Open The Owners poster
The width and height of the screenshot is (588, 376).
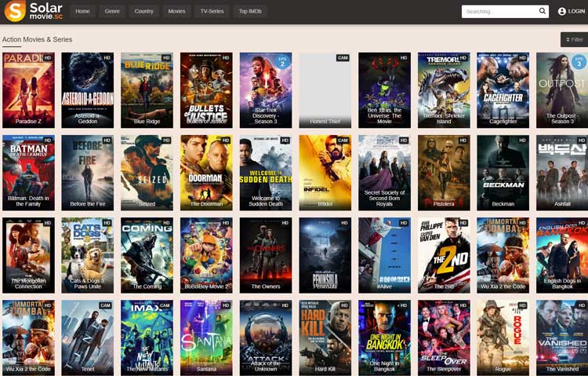(266, 255)
